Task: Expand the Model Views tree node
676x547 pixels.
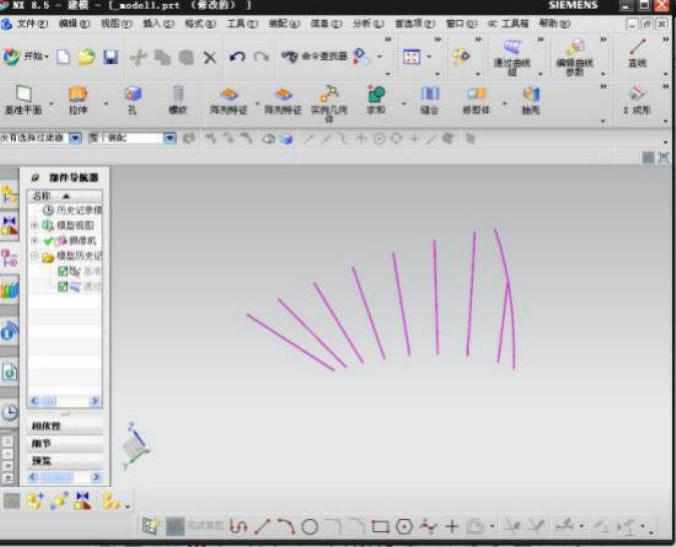Action: tap(34, 225)
